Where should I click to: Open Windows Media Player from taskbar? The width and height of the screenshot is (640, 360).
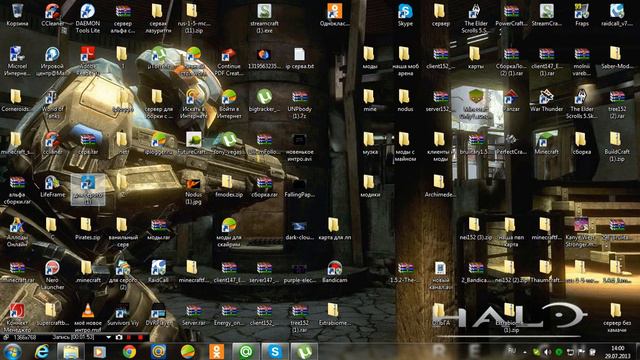(100, 351)
